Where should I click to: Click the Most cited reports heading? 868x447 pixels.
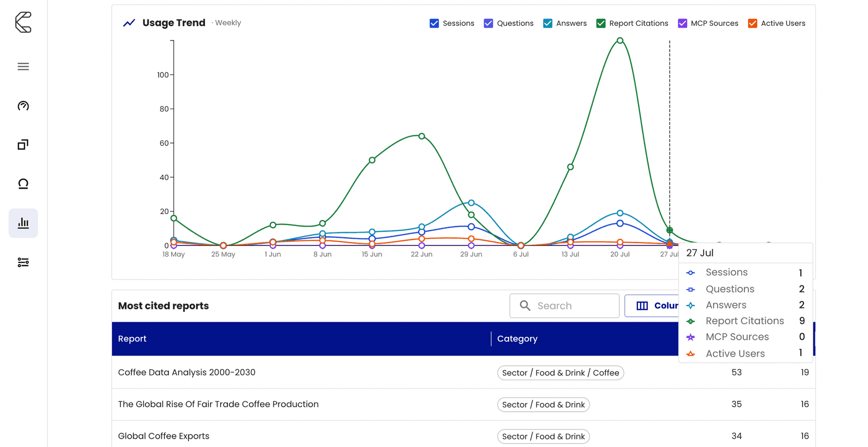[163, 306]
